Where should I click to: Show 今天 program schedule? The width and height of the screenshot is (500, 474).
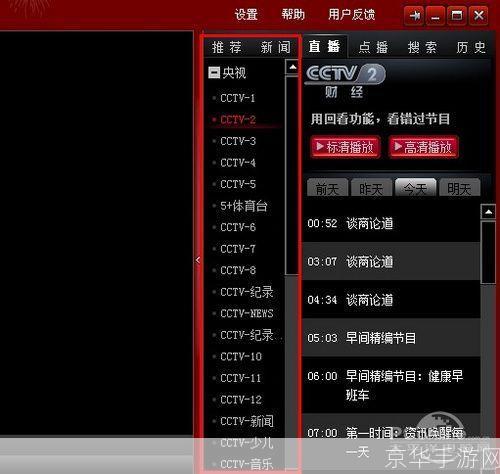[415, 188]
